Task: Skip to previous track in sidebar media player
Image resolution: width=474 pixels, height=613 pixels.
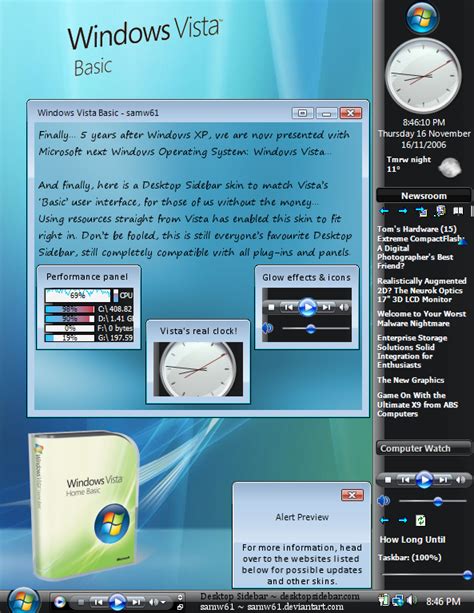Action: (406, 480)
